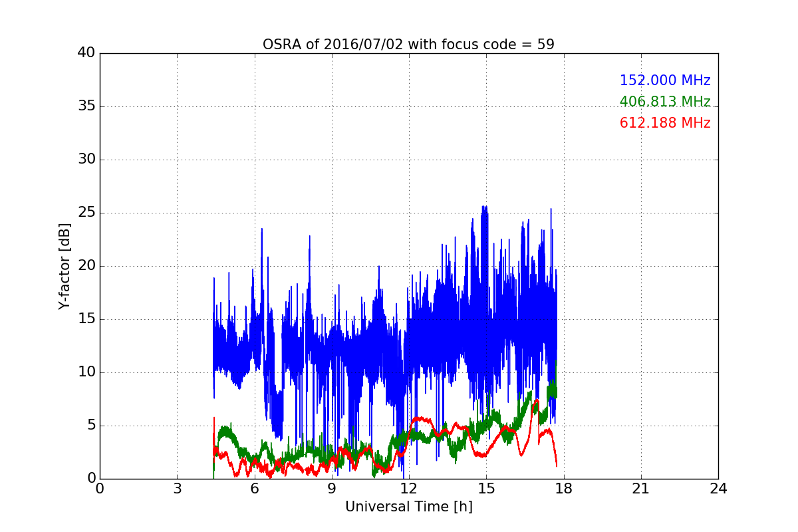
Task: Click x-axis tick label '3'
Action: pos(177,489)
